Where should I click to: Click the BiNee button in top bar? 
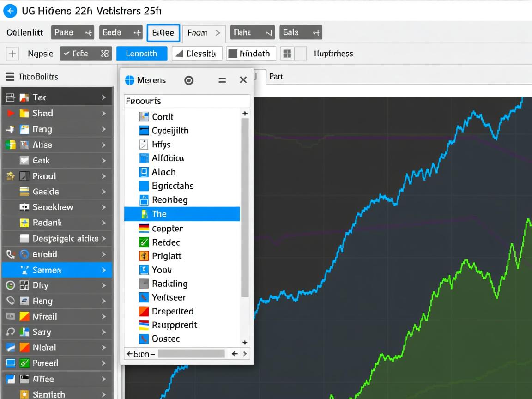coord(163,33)
